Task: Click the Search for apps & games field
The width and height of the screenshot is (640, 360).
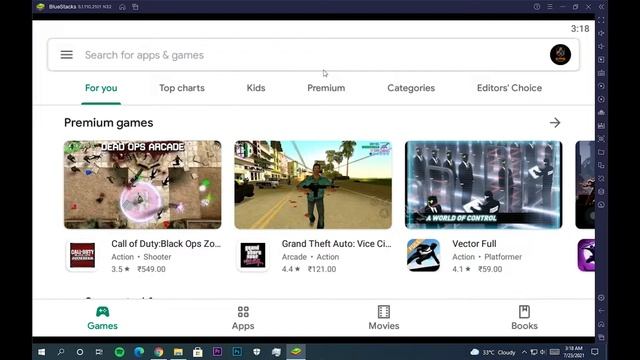Action: [313, 55]
